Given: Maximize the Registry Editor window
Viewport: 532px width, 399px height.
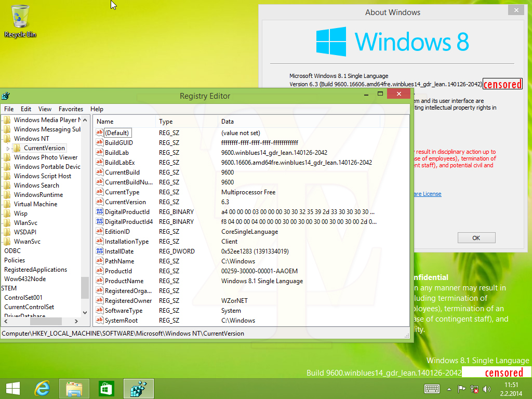Looking at the screenshot, I should point(380,94).
